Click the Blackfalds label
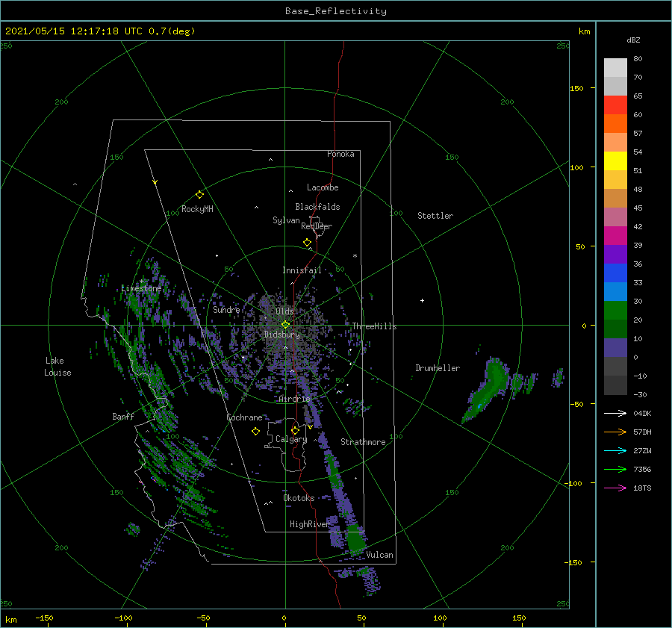 (x=317, y=207)
